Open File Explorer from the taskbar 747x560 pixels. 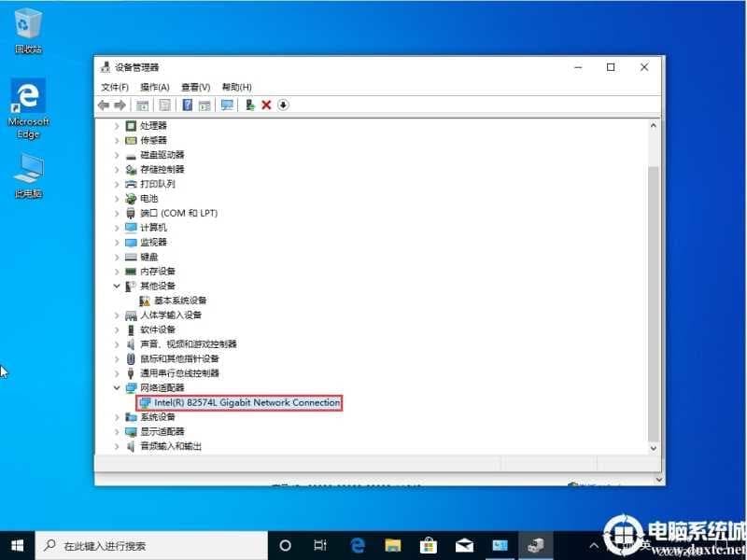393,546
